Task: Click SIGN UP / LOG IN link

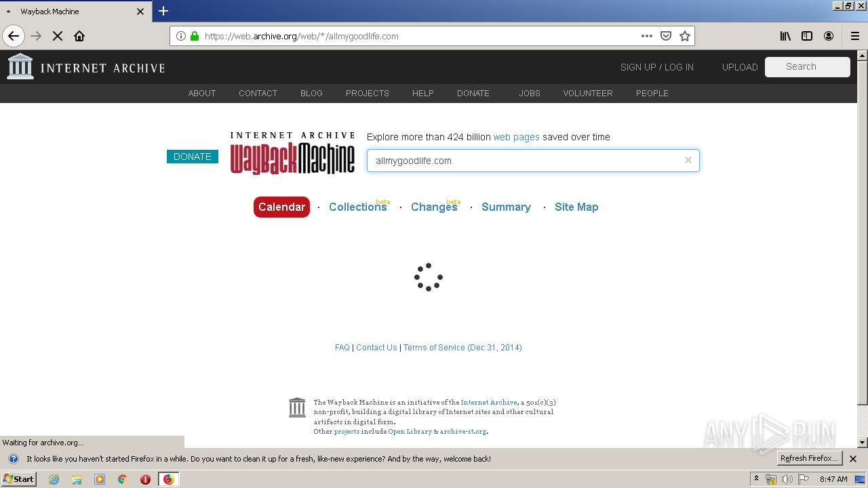Action: tap(657, 67)
